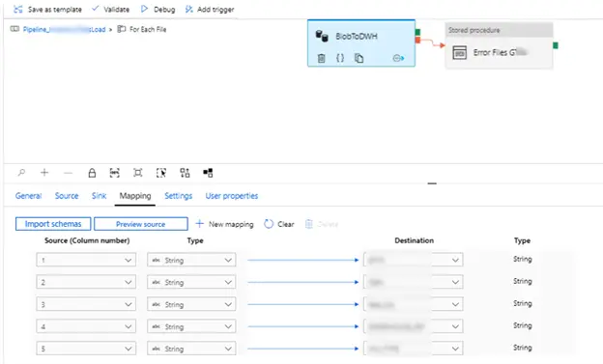The image size is (603, 364).
Task: Switch to Source tab
Action: tap(67, 196)
